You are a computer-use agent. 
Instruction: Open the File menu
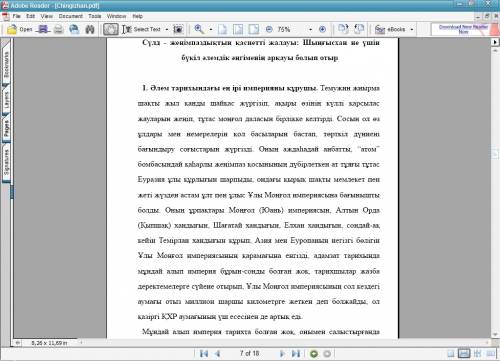(16, 16)
